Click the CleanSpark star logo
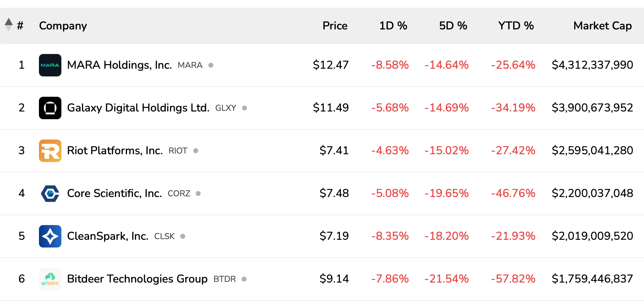 (50, 236)
